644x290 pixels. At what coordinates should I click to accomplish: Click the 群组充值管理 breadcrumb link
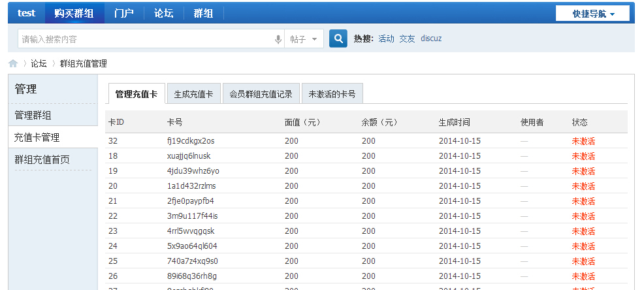tap(84, 63)
